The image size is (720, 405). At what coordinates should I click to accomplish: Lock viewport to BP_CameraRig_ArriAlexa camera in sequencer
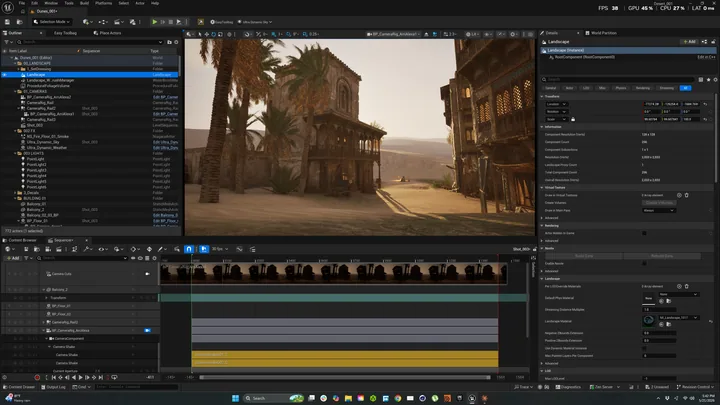tap(147, 330)
